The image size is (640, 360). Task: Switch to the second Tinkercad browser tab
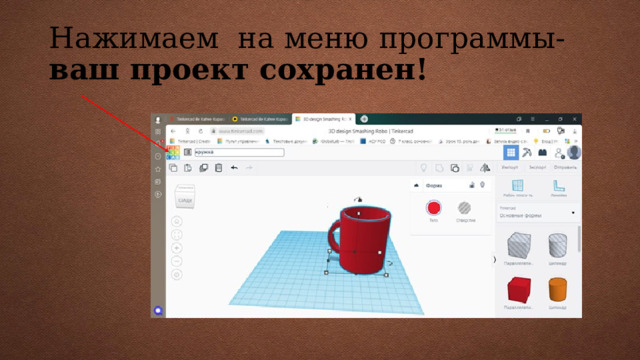tap(260, 119)
